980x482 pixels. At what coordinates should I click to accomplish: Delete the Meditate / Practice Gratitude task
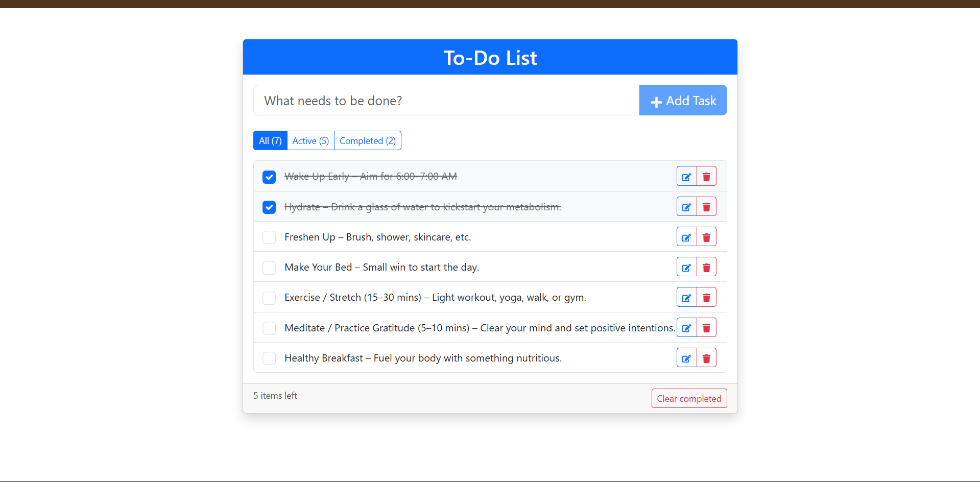(706, 327)
